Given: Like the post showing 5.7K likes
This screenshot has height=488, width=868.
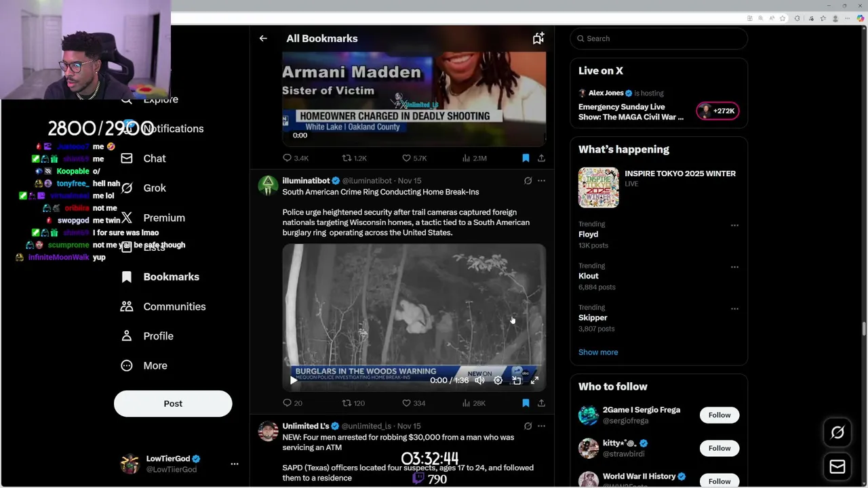Looking at the screenshot, I should [414, 158].
